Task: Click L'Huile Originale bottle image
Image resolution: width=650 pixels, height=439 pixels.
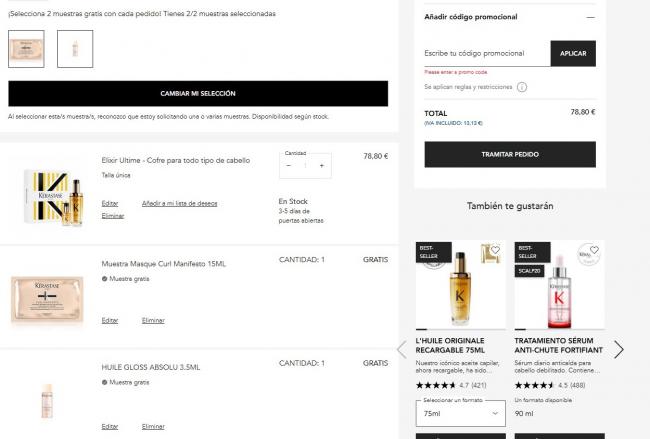Action: point(460,289)
